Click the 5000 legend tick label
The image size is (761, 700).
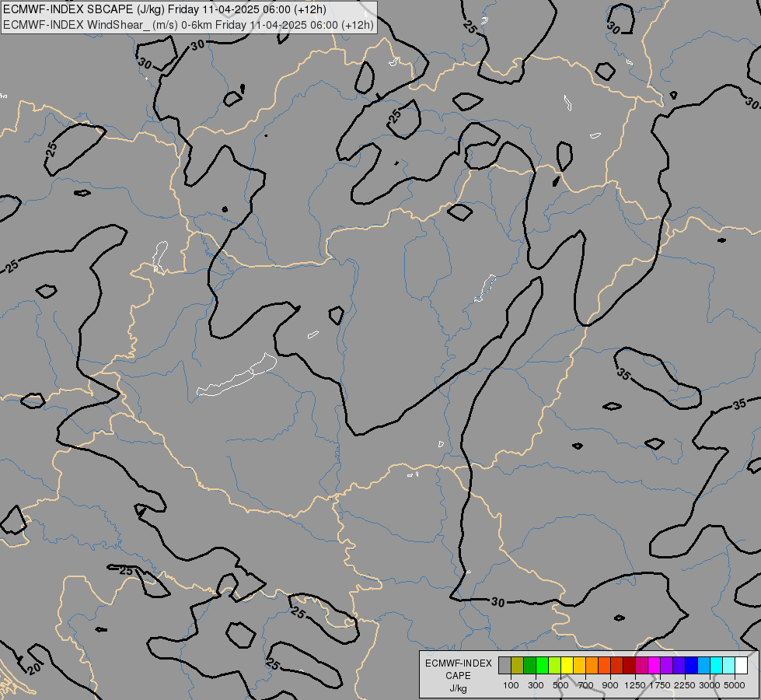(x=735, y=685)
